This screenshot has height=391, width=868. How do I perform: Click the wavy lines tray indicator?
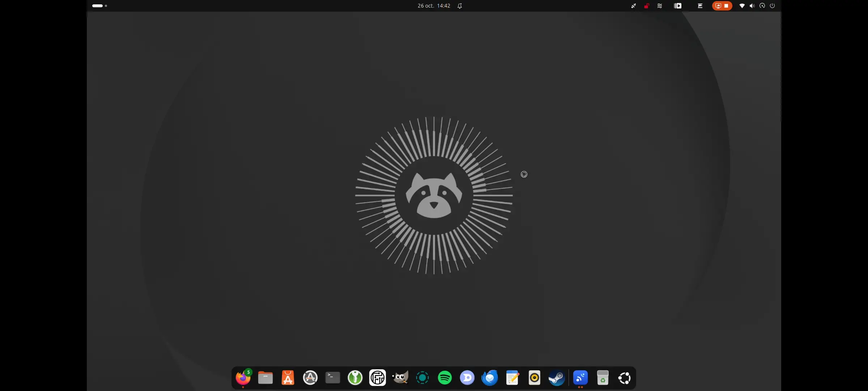click(660, 6)
